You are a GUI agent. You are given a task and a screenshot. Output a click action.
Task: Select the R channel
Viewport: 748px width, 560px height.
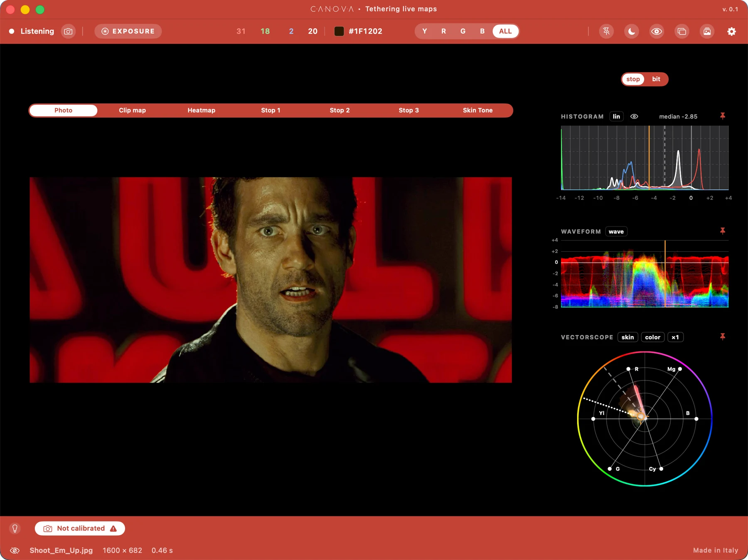tap(444, 31)
